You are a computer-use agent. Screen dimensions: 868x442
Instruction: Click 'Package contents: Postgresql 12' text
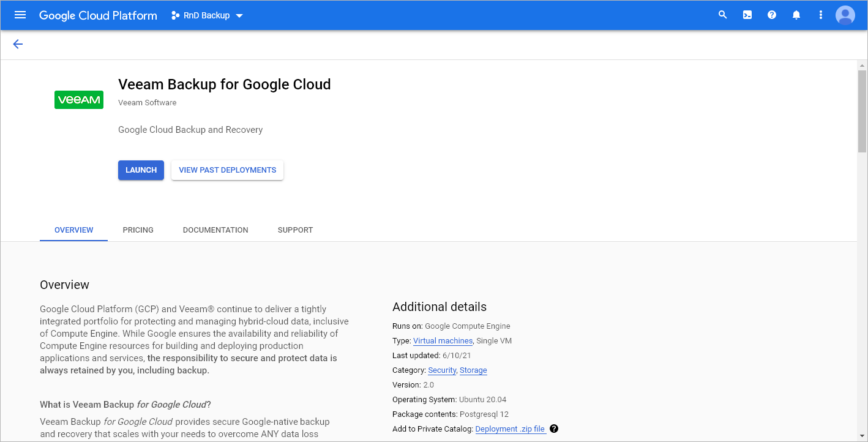tap(451, 414)
